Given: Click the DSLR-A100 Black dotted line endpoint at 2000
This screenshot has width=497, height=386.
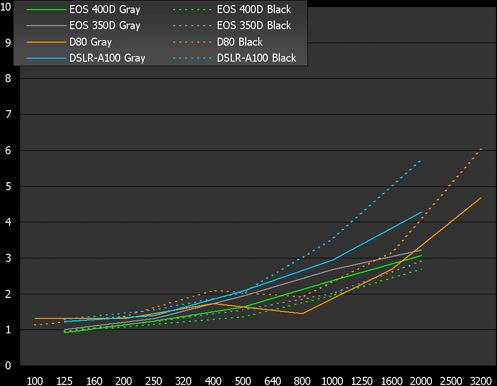Looking at the screenshot, I should click(421, 161).
